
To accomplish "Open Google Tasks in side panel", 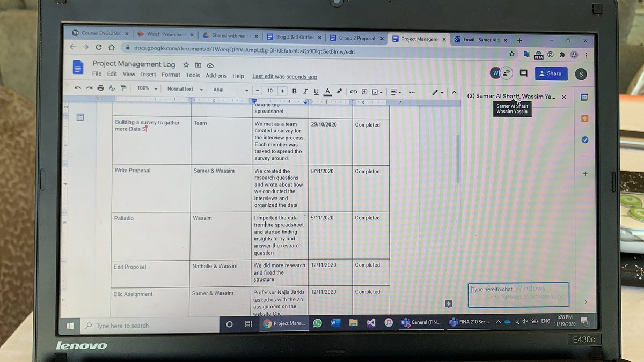I will 585,140.
